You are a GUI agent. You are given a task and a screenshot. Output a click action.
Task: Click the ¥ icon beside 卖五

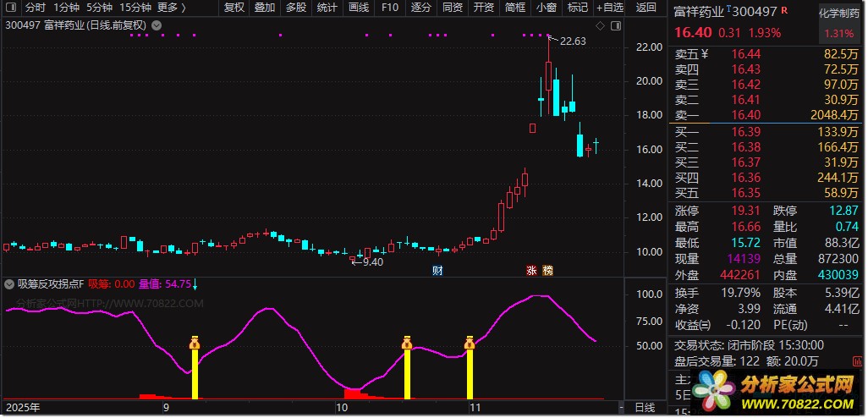[704, 53]
